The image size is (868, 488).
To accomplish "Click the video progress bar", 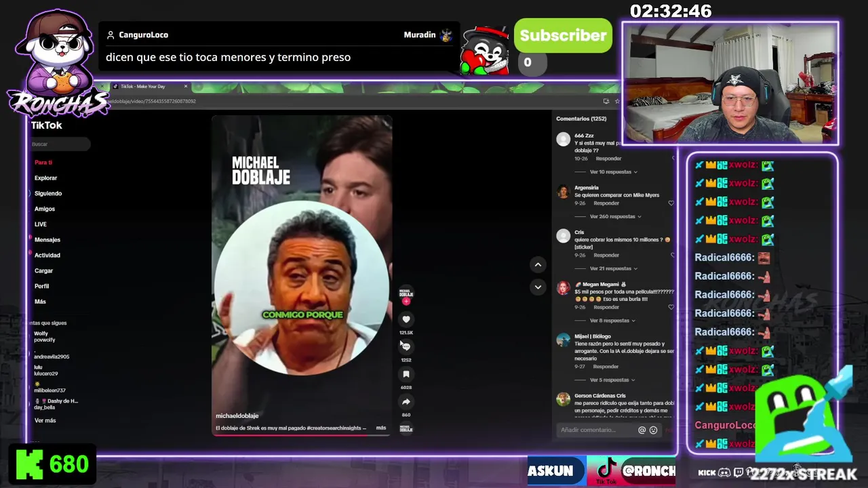I will pyautogui.click(x=301, y=434).
